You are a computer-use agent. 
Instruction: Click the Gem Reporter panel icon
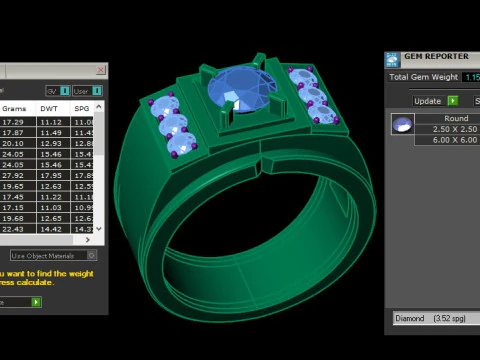pyautogui.click(x=393, y=60)
